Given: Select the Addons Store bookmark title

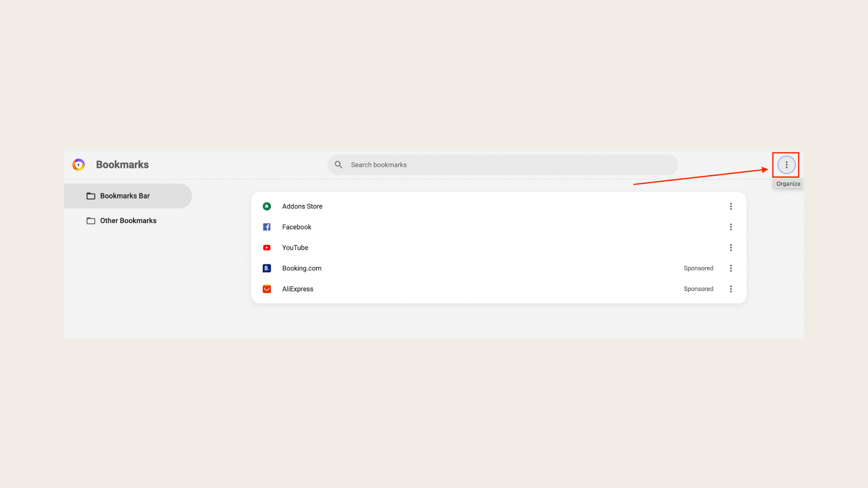Looking at the screenshot, I should tap(302, 206).
